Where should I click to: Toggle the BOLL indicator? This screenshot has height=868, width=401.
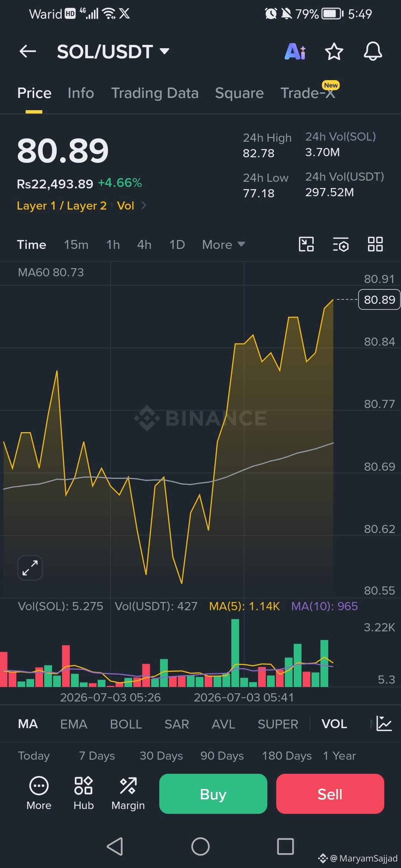[x=126, y=724]
